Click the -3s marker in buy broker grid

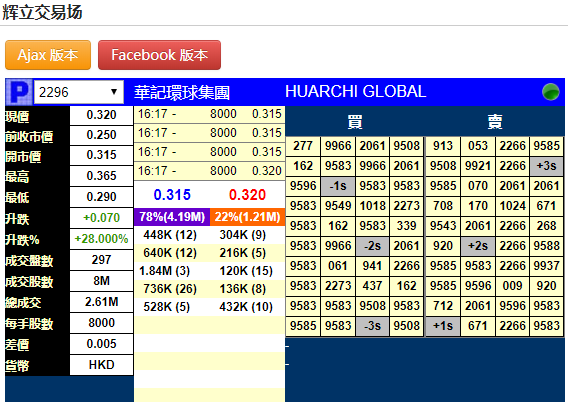372,326
